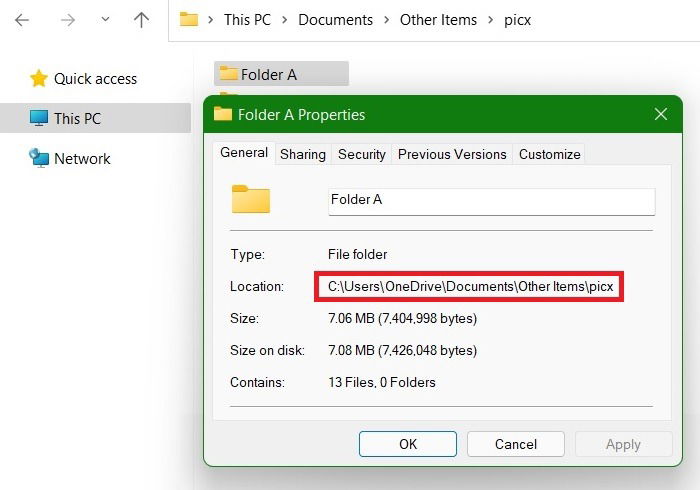This screenshot has width=700, height=490.
Task: Click the This PC monitor icon
Action: (x=39, y=118)
